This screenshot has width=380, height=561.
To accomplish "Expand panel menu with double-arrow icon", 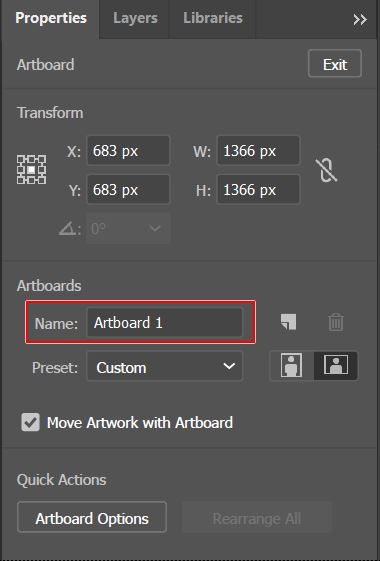I will [360, 19].
